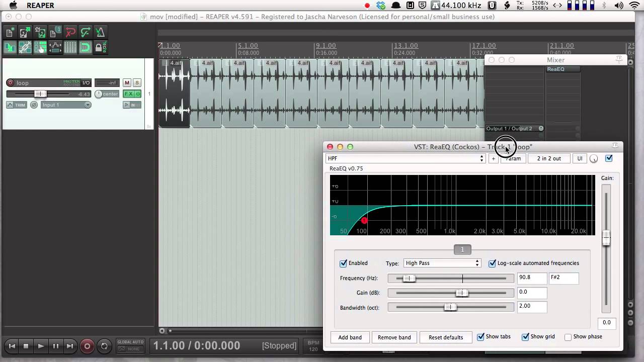Solo the loop track
The height and width of the screenshot is (362, 644).
coord(137,83)
